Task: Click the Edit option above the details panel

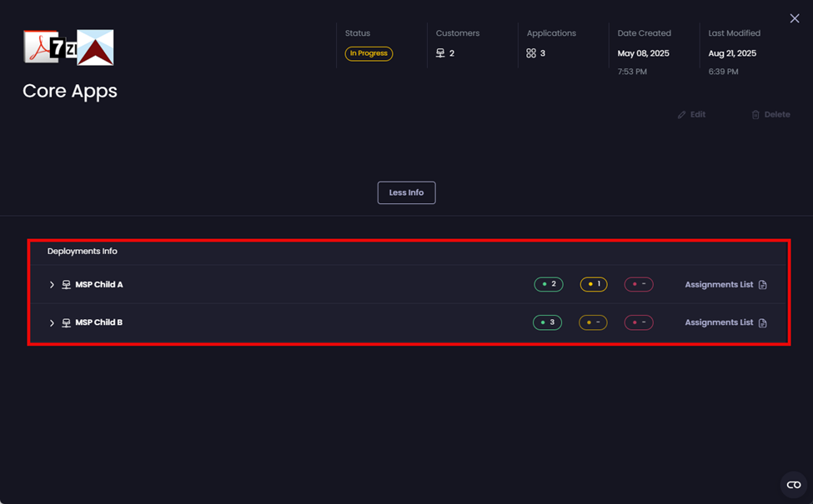Action: tap(691, 114)
